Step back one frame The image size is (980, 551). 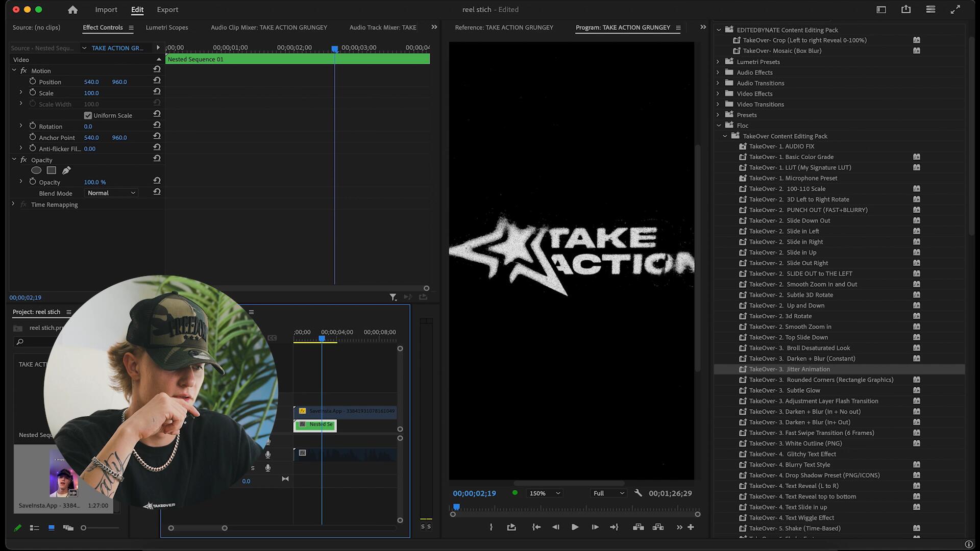[x=555, y=527]
